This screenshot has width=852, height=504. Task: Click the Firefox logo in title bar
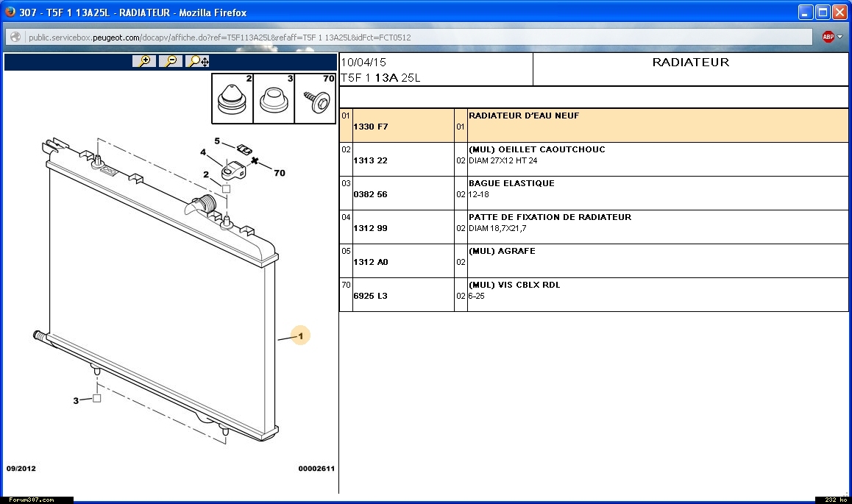(x=10, y=12)
